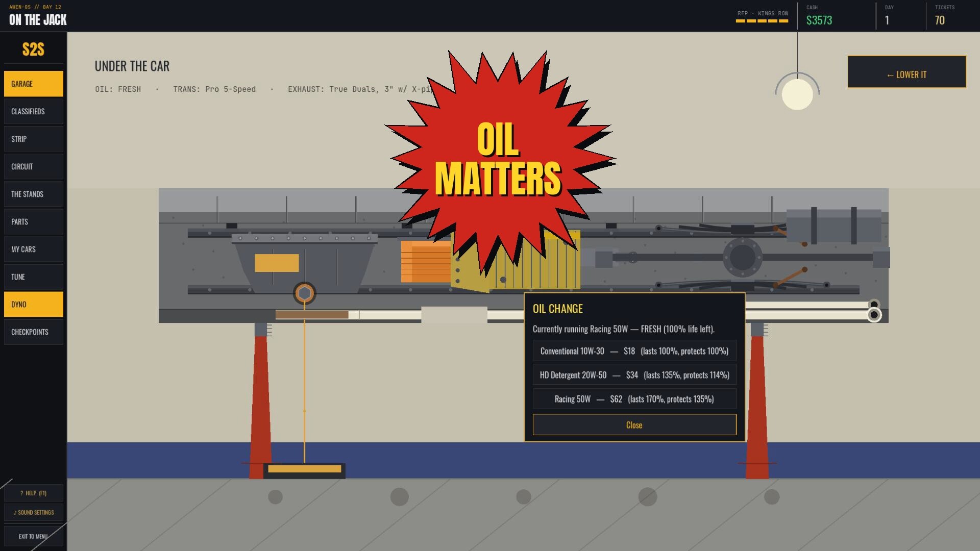Open Classifieds from the sidebar
980x551 pixels.
34,111
